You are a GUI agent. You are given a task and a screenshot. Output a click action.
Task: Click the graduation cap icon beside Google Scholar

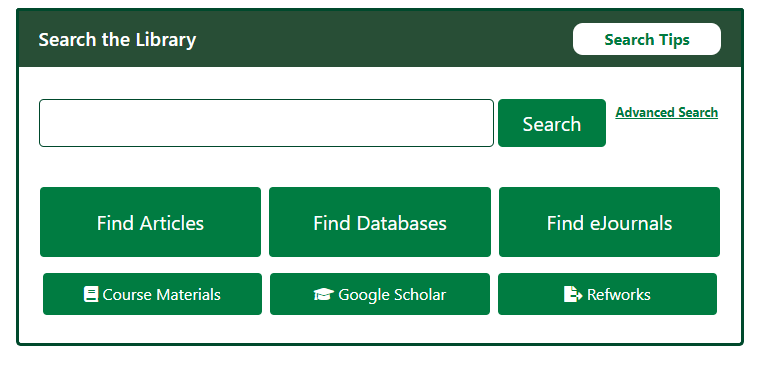point(324,295)
